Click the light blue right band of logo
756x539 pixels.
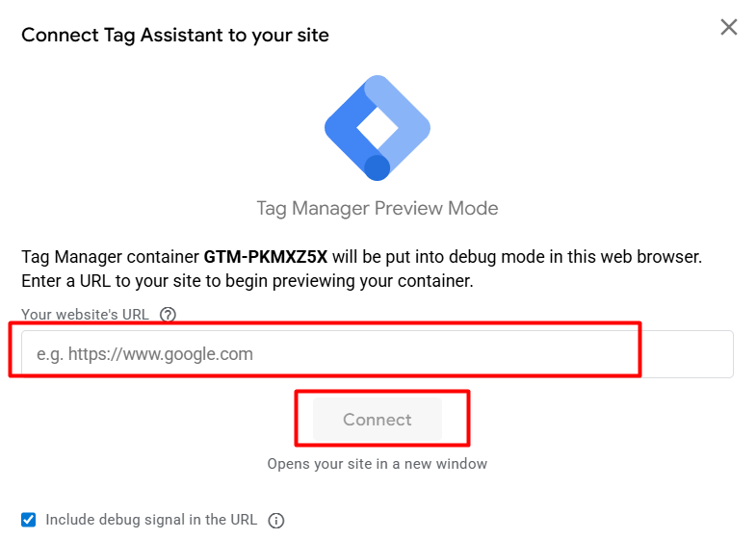tap(406, 114)
